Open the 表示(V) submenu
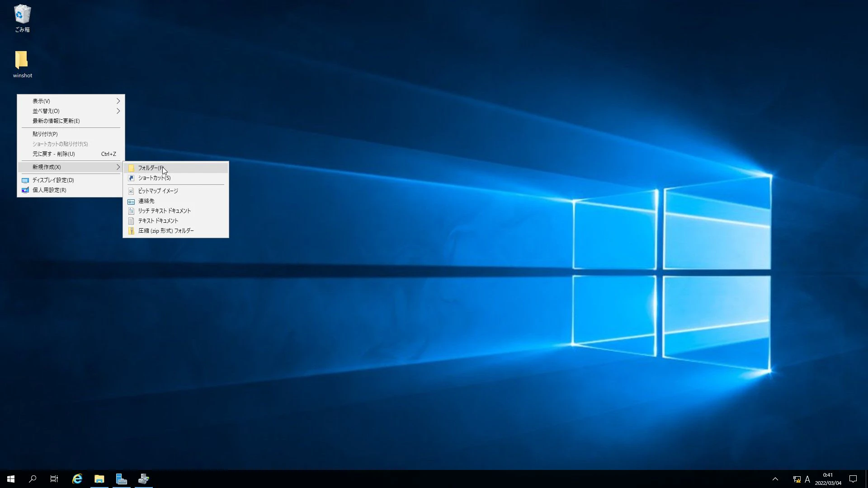This screenshot has height=488, width=868. click(x=71, y=101)
